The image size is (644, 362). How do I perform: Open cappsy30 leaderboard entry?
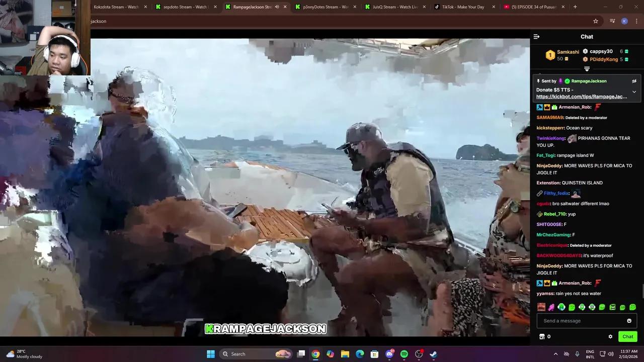(x=601, y=51)
